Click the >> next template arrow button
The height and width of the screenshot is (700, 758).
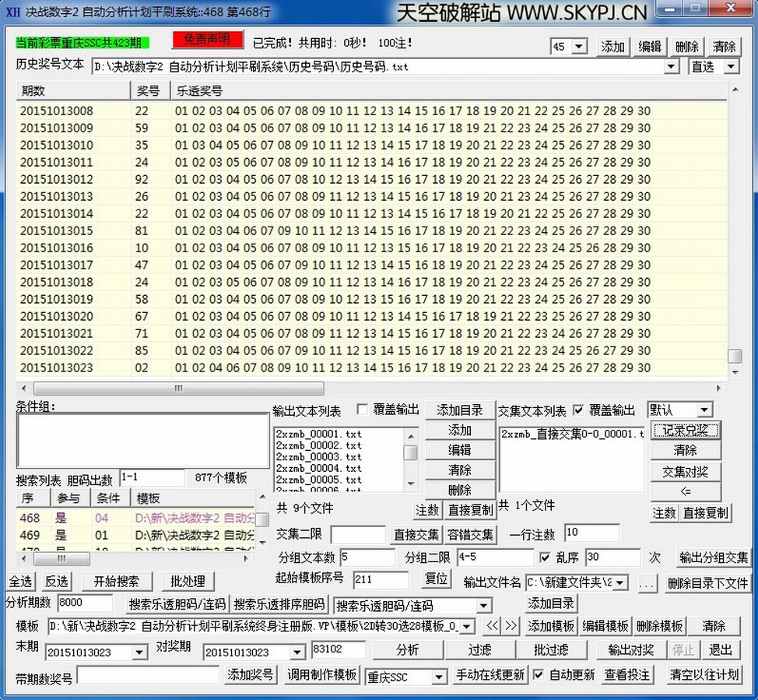tap(511, 626)
